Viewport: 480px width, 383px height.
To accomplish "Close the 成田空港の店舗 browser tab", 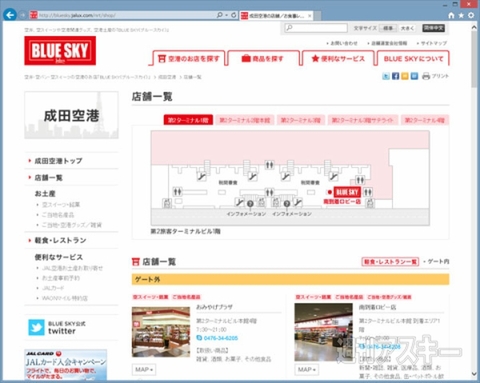I will tap(310, 16).
